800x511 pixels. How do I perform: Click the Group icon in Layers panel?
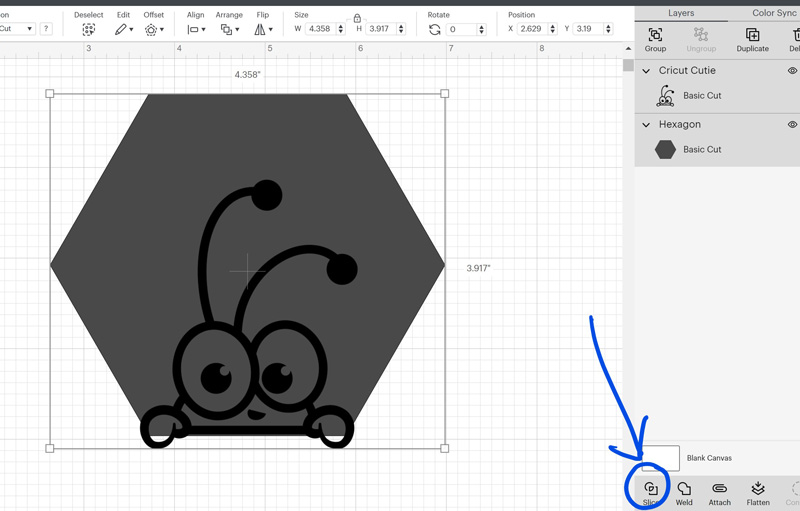(x=655, y=35)
